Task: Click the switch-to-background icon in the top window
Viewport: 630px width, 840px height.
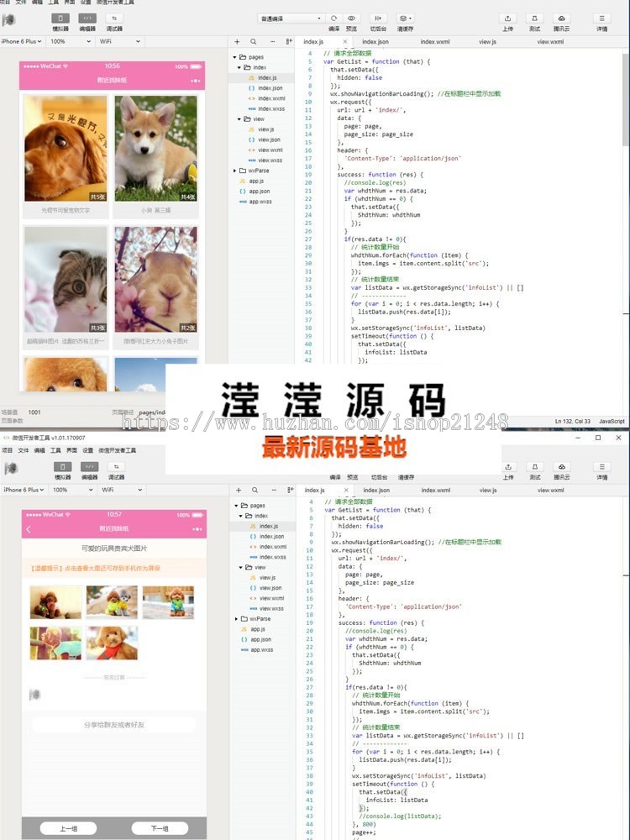Action: point(378,18)
